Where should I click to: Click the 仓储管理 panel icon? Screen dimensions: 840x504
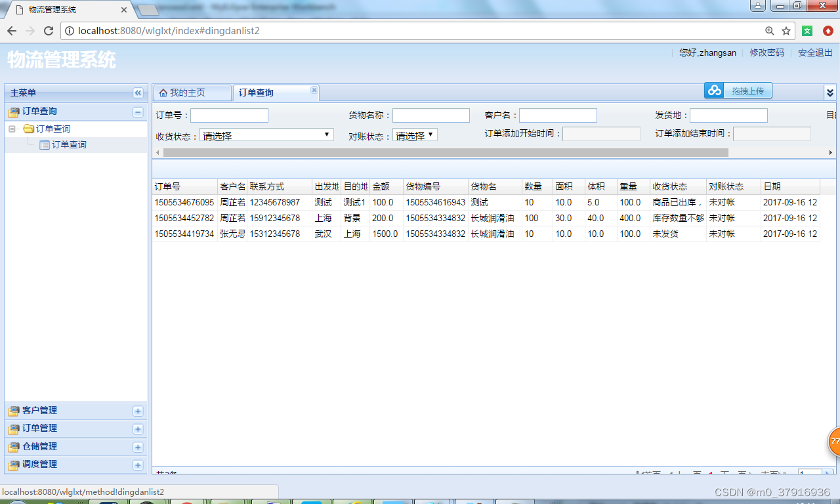(14, 447)
